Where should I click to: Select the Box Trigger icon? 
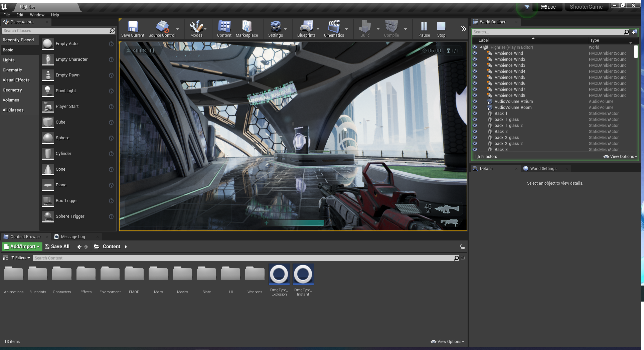(x=48, y=201)
